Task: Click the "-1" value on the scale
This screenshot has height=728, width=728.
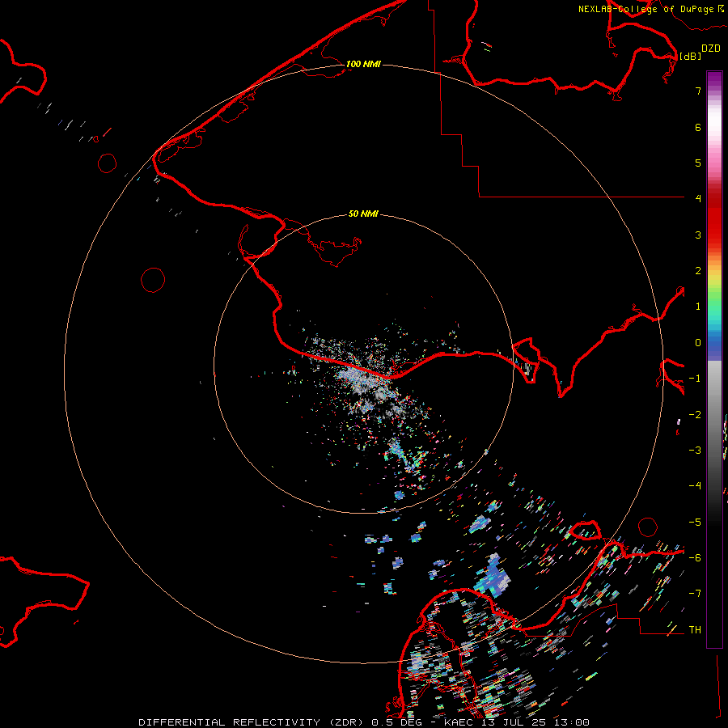Action: point(695,379)
